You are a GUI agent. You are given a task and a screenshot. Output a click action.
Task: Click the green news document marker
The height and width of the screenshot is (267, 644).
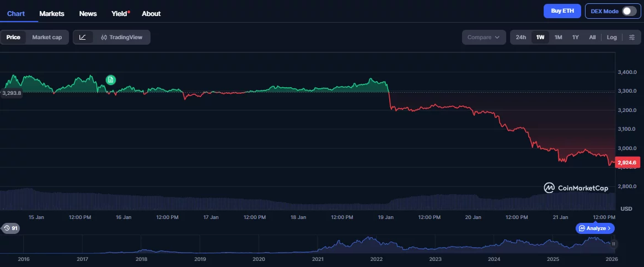click(x=111, y=80)
